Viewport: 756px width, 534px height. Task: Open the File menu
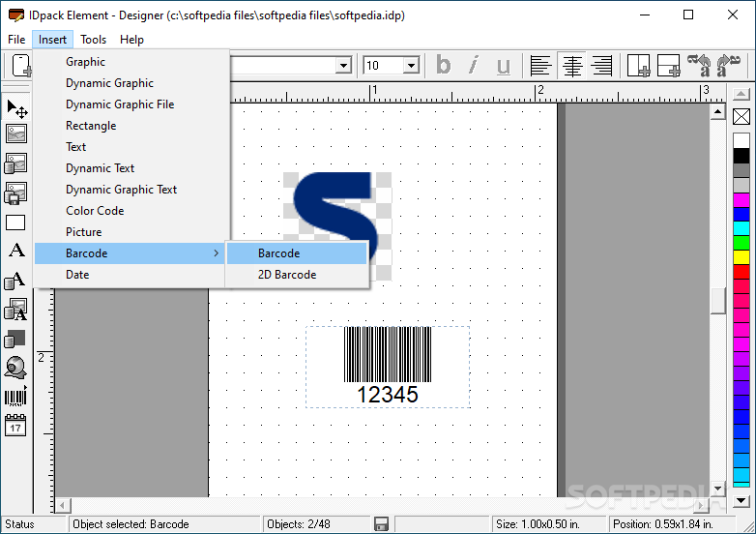16,40
